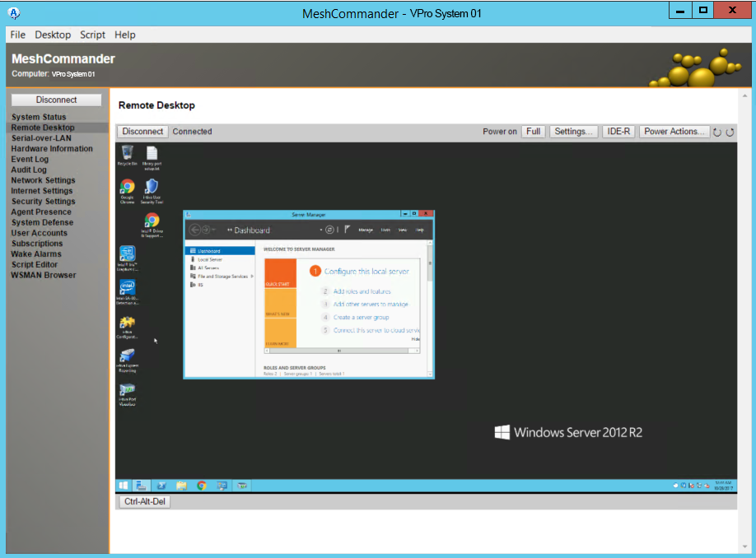Expand File and Storage Services arrow

coord(252,277)
